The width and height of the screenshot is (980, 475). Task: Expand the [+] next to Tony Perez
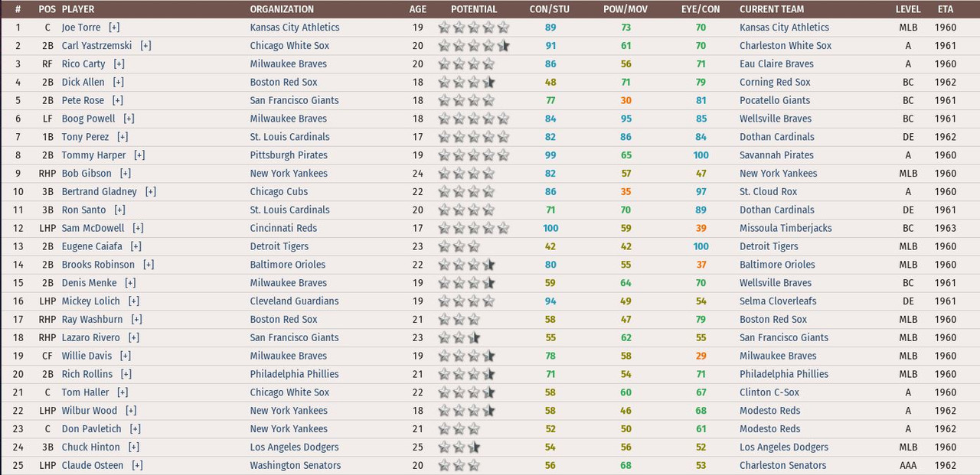click(122, 138)
